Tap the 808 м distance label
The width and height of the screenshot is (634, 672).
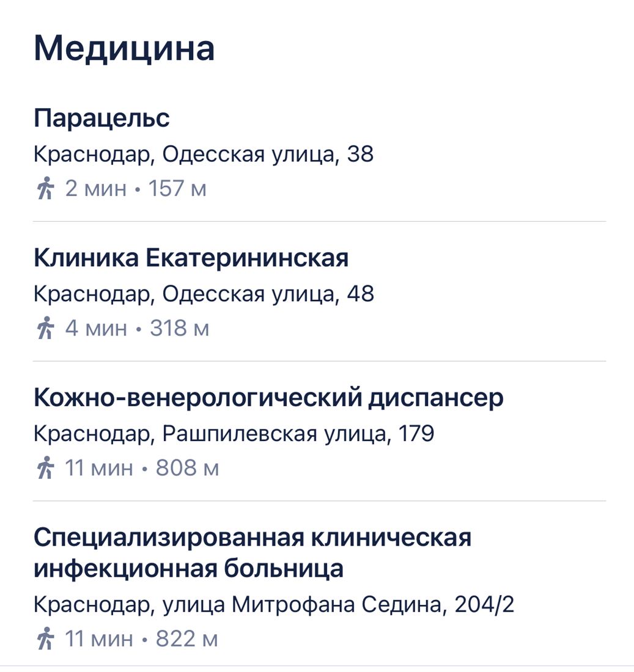point(188,468)
